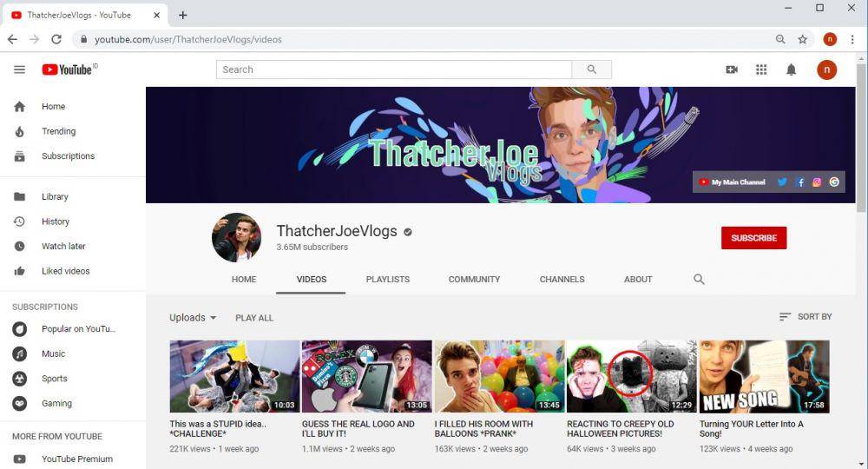Bookmark this page with star icon
The image size is (868, 469).
coord(803,39)
